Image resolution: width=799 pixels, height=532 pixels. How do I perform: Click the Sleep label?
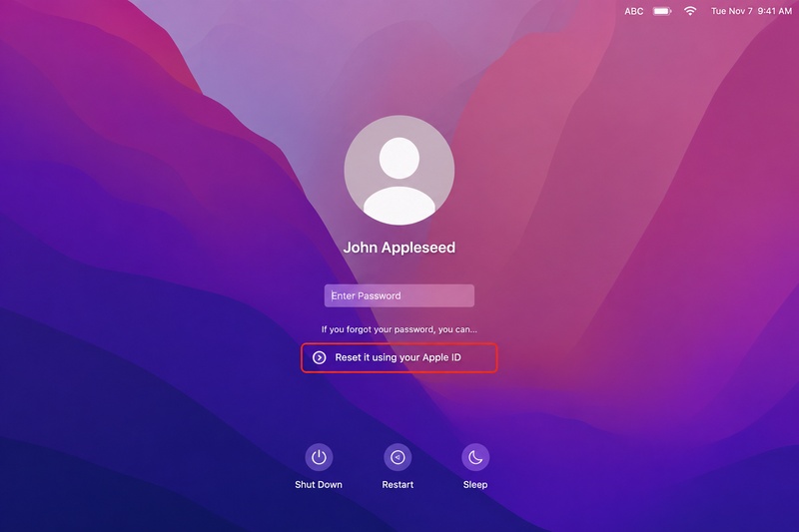pyautogui.click(x=475, y=485)
